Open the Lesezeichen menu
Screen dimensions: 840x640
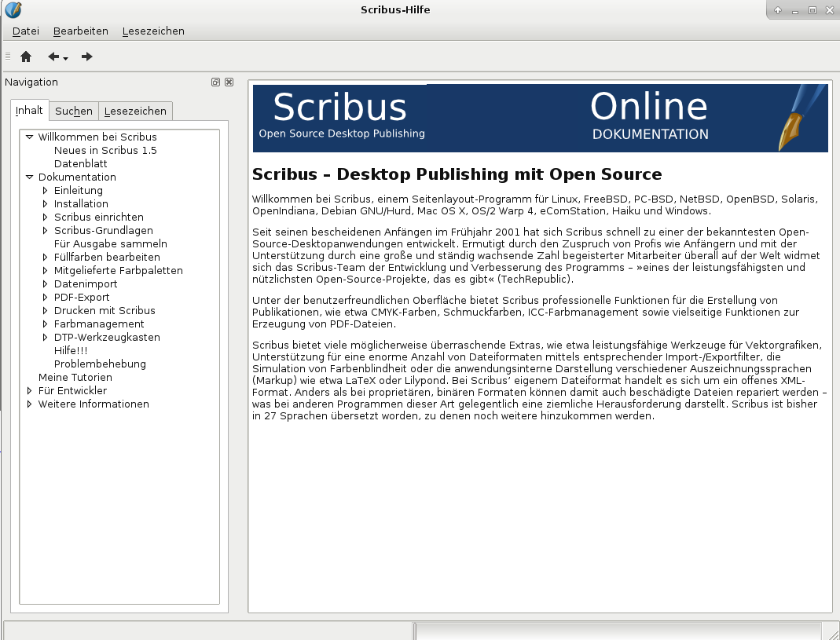click(x=153, y=31)
